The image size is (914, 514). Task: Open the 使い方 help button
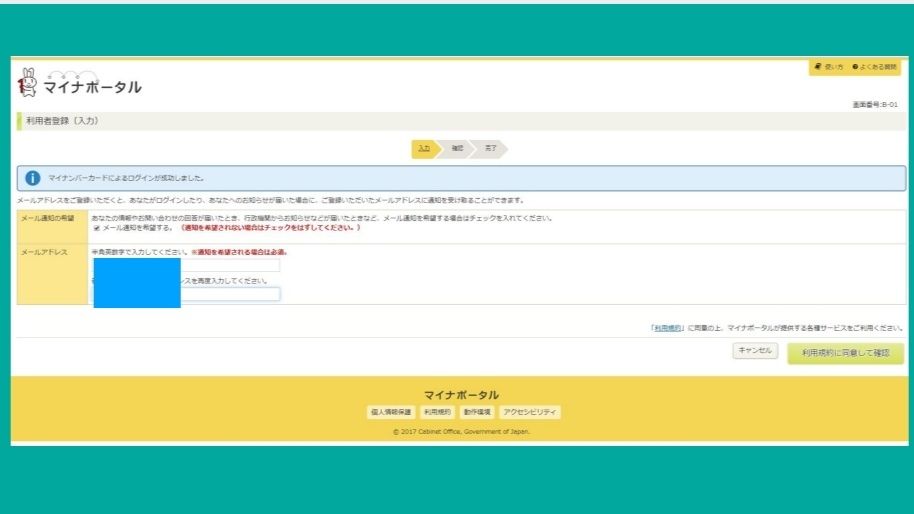pos(830,67)
